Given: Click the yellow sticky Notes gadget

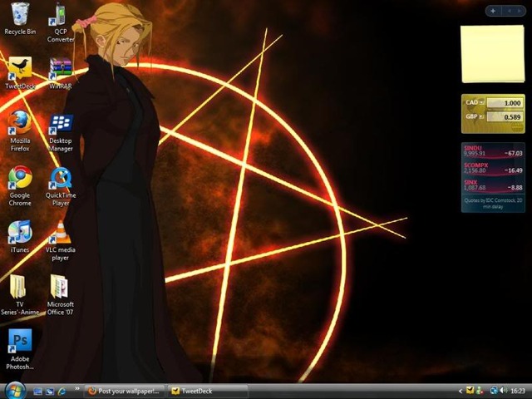Looking at the screenshot, I should pyautogui.click(x=493, y=54).
